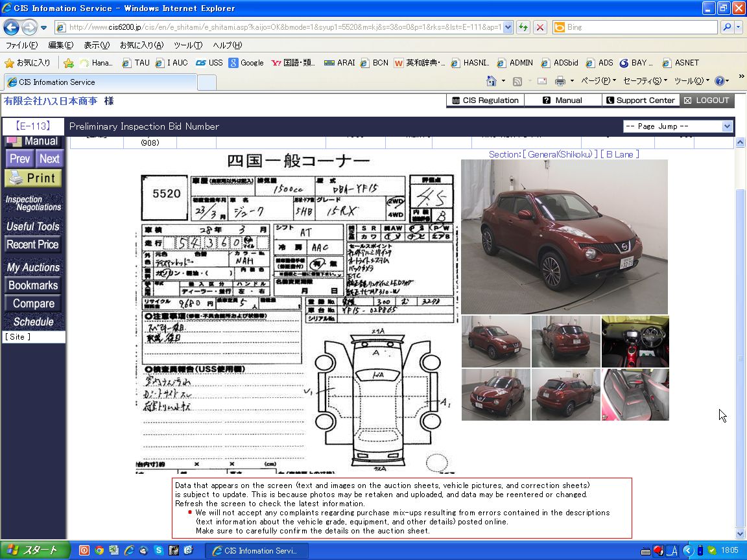Image resolution: width=747 pixels, height=560 pixels.
Task: Click the Home icon in command bar
Action: tap(492, 81)
